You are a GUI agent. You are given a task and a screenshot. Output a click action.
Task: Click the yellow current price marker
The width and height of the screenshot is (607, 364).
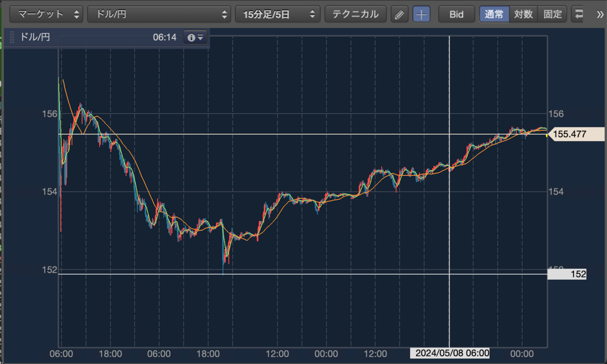click(x=547, y=134)
